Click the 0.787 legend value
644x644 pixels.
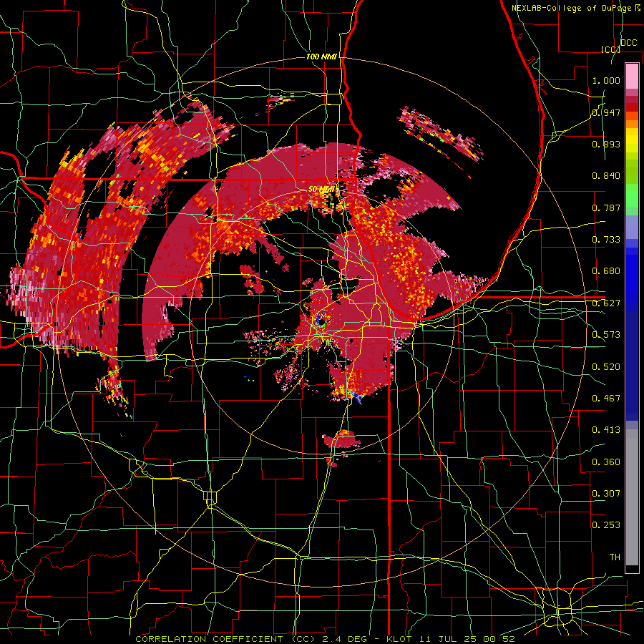(x=606, y=208)
